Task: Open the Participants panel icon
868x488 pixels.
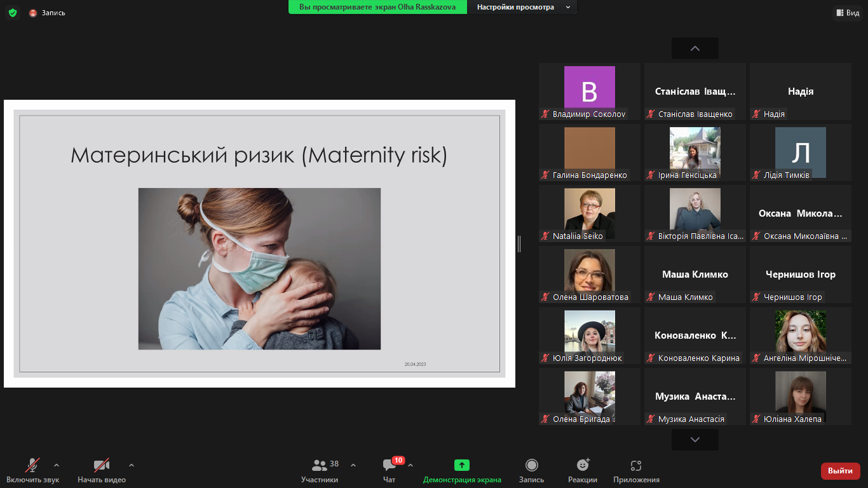Action: [320, 465]
